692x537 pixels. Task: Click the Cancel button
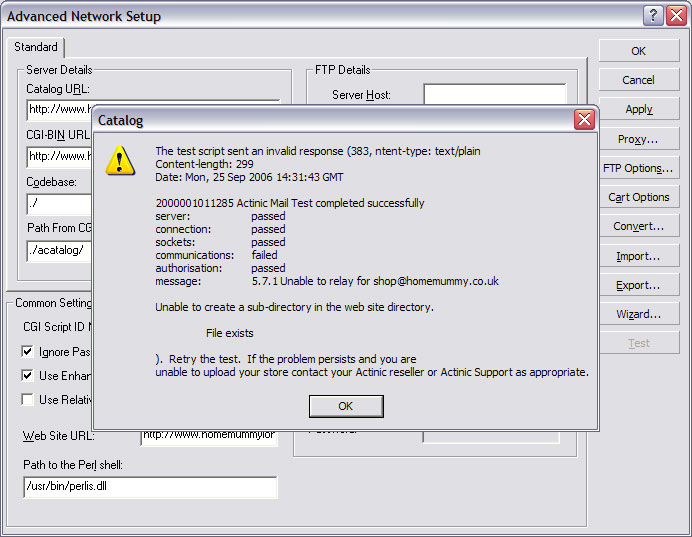[x=638, y=80]
